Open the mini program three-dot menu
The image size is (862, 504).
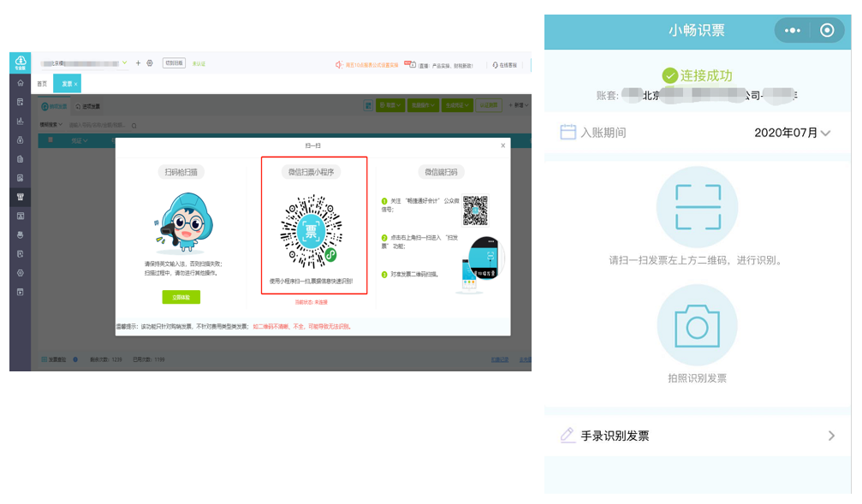click(792, 30)
